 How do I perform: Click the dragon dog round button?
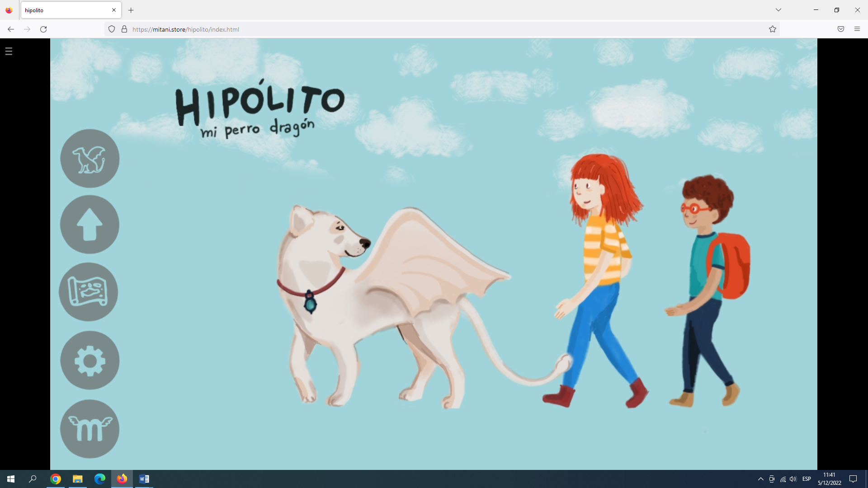click(x=90, y=159)
